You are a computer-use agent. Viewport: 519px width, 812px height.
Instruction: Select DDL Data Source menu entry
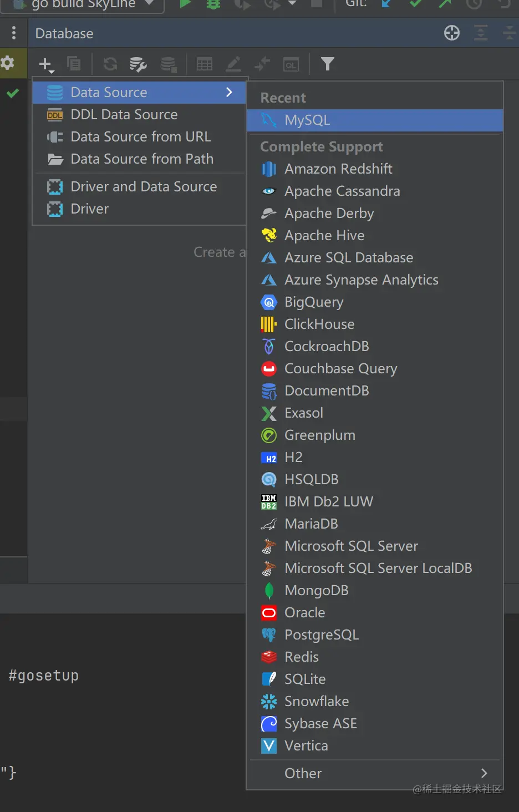(124, 115)
